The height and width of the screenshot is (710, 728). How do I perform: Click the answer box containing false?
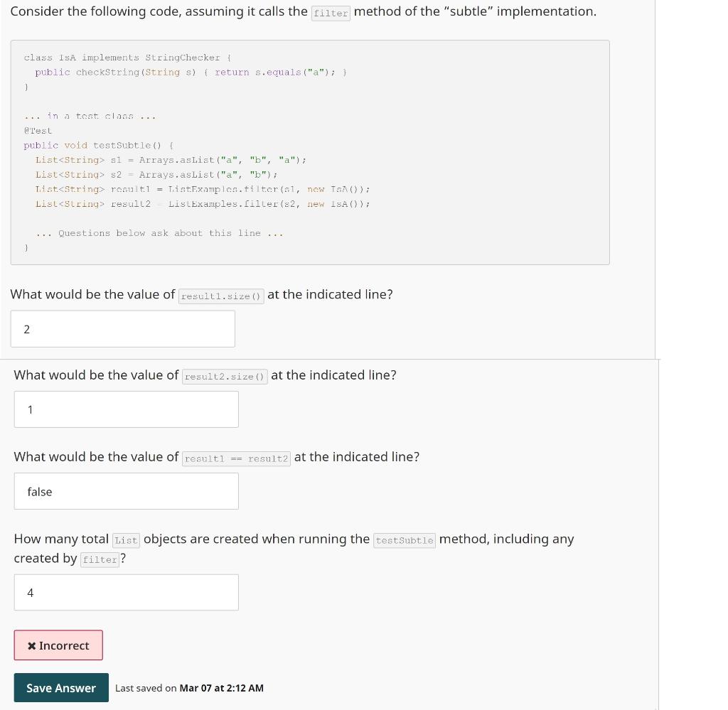pos(126,490)
